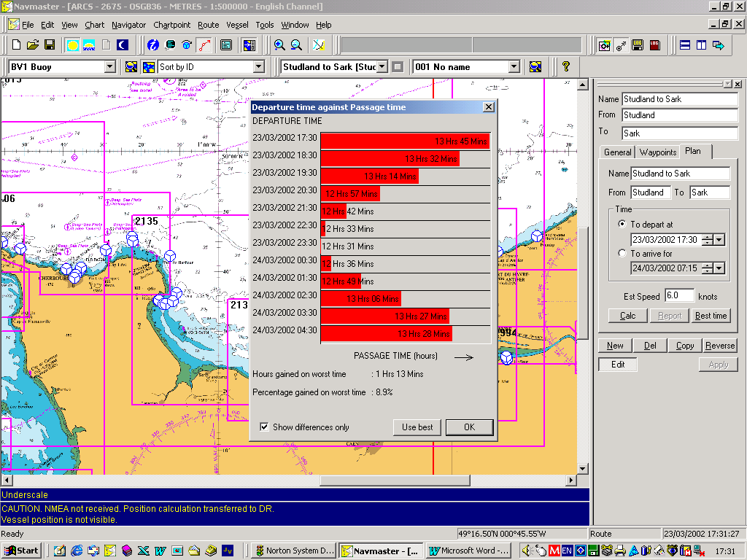This screenshot has height=560, width=747.
Task: Toggle 'Show differences only' checkbox
Action: click(264, 427)
